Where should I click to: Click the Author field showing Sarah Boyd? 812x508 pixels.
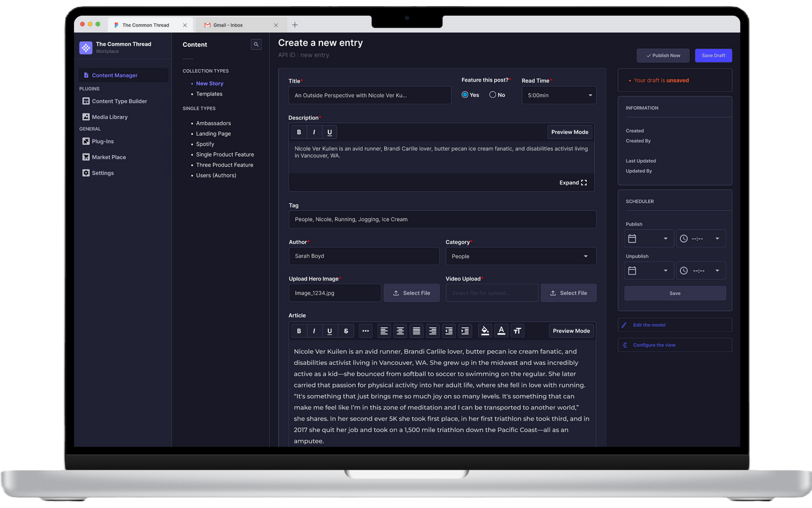(364, 256)
